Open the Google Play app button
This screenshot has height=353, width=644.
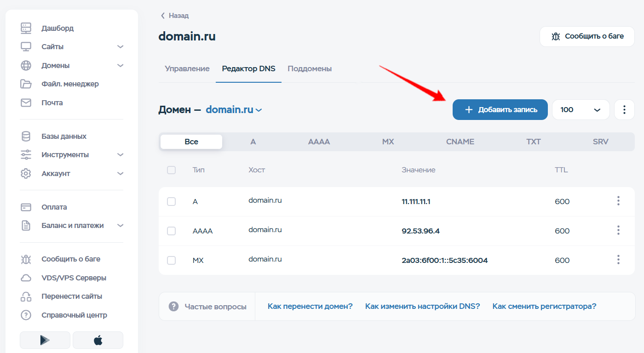coord(45,340)
